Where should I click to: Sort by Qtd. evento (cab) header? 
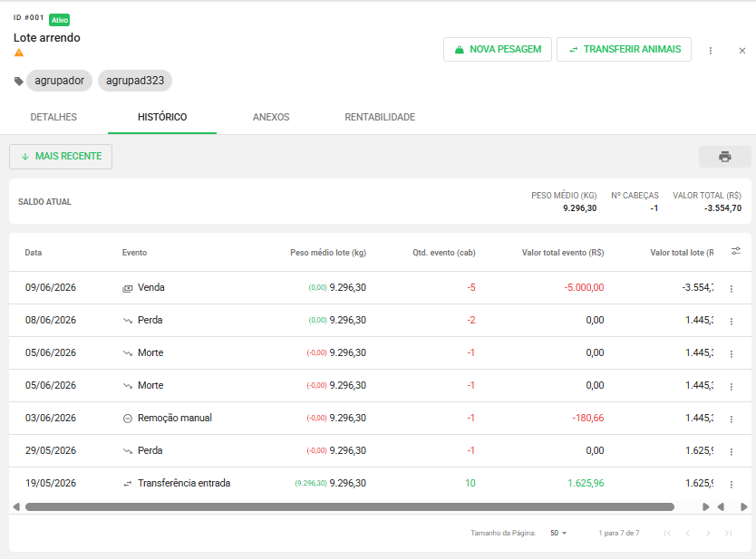click(444, 253)
